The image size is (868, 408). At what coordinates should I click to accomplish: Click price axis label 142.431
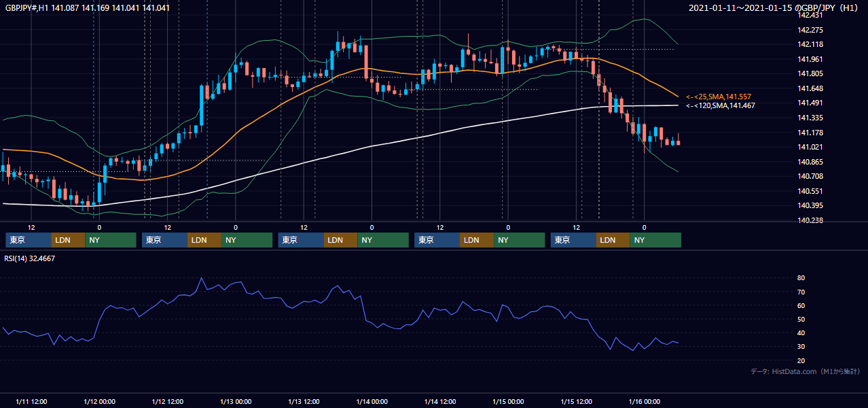click(x=811, y=15)
